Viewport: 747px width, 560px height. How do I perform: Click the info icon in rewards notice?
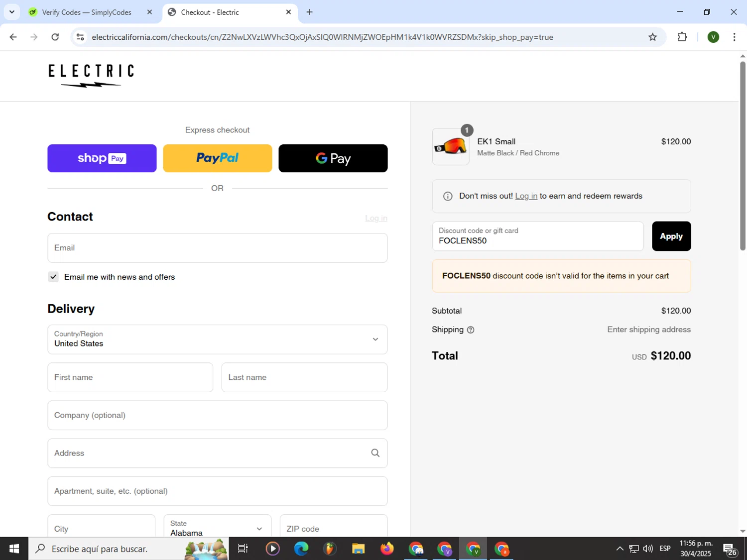(x=448, y=196)
